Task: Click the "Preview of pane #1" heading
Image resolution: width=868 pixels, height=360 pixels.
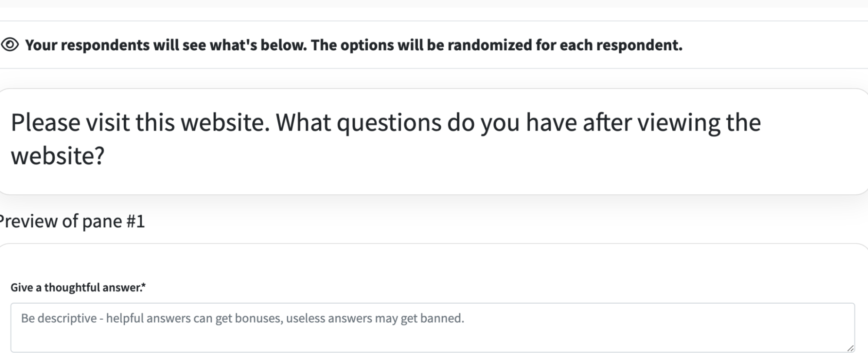Action: [x=72, y=221]
